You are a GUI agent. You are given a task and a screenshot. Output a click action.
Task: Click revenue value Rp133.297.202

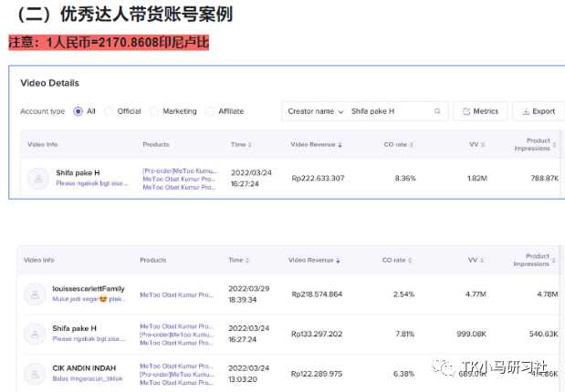(317, 334)
